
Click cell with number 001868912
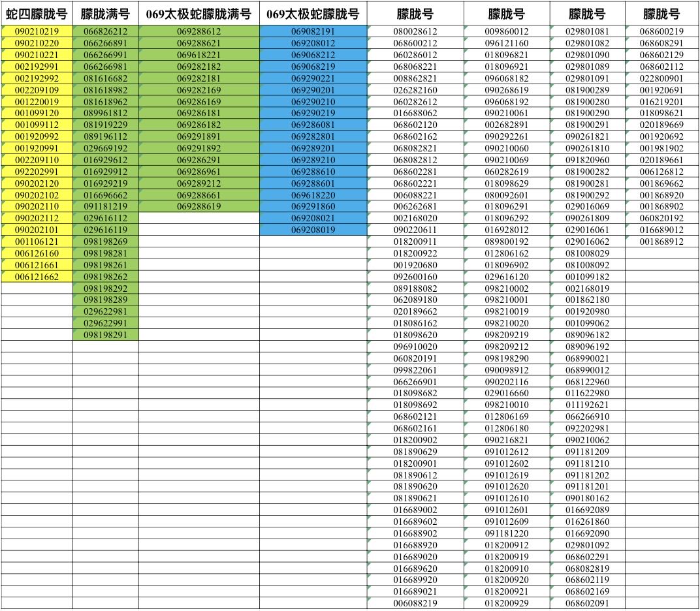click(x=661, y=242)
